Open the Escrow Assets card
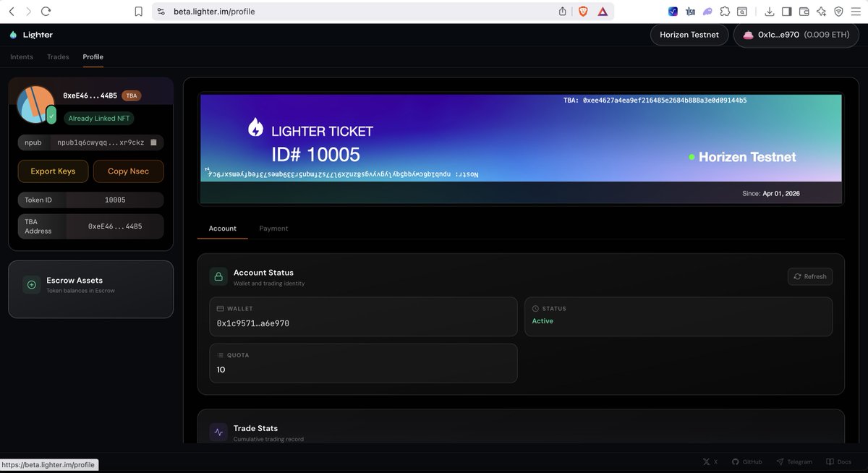The height and width of the screenshot is (473, 868). point(90,289)
